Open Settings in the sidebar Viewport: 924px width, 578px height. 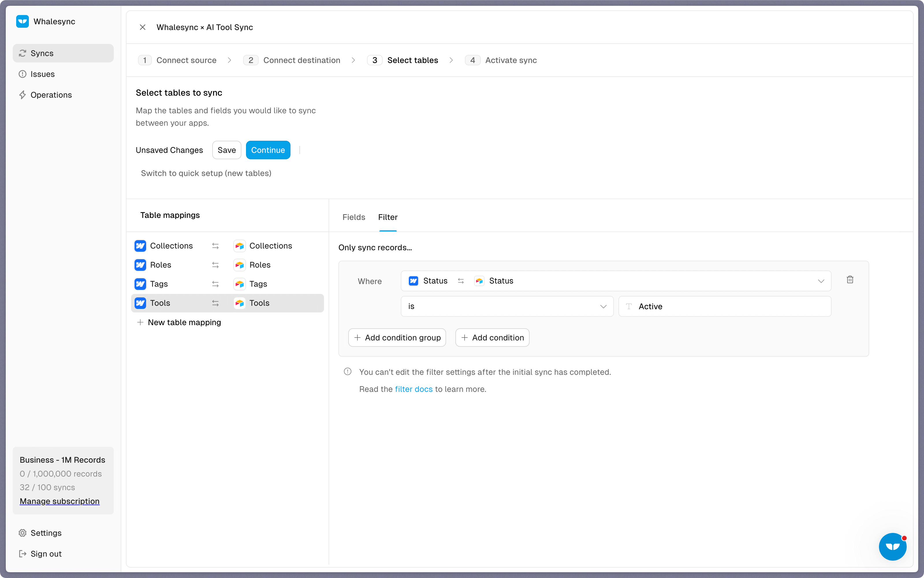[x=63, y=533]
